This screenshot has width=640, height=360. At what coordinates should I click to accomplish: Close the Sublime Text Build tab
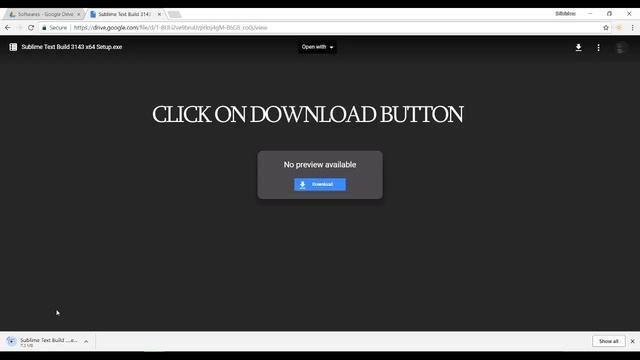coord(159,14)
